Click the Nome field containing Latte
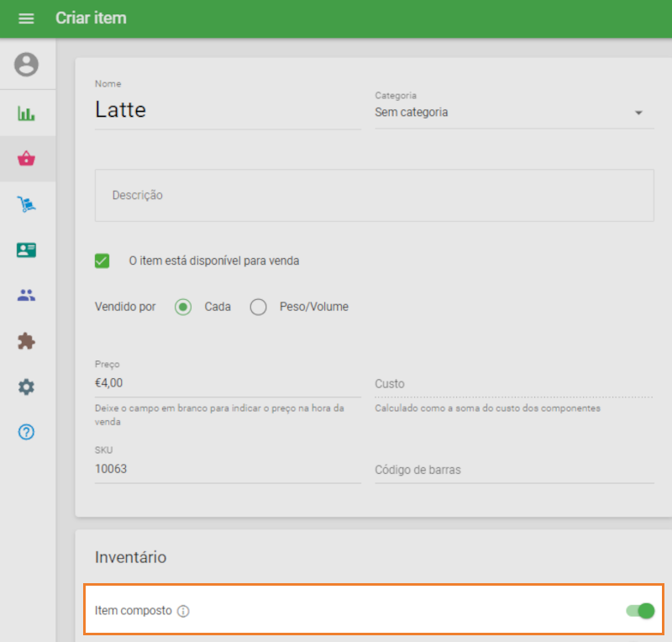The height and width of the screenshot is (642, 672). pos(227,110)
